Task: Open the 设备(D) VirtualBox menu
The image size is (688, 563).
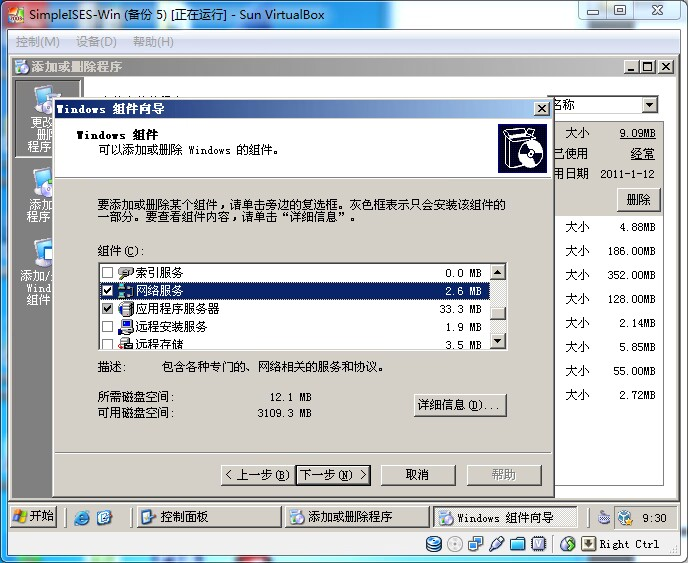Action: [x=96, y=42]
